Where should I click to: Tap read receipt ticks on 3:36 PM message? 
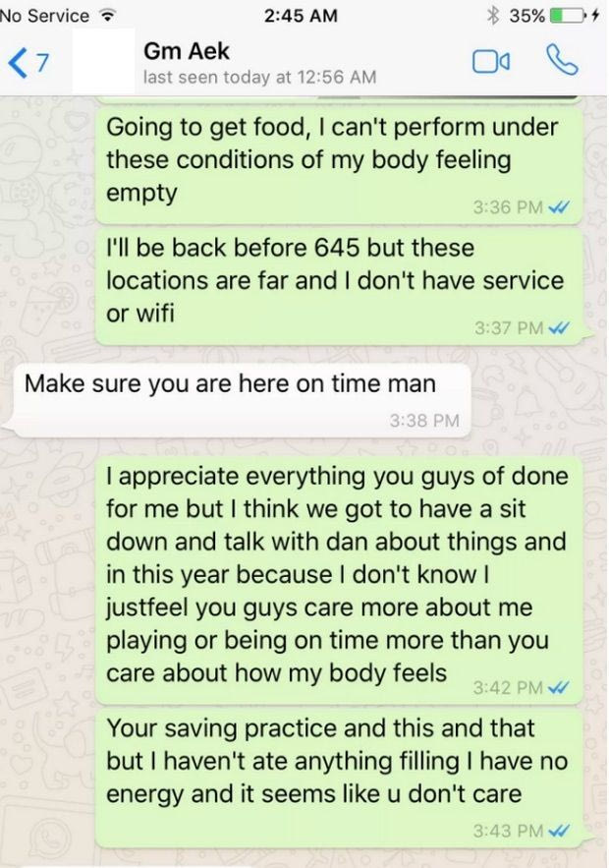click(558, 207)
